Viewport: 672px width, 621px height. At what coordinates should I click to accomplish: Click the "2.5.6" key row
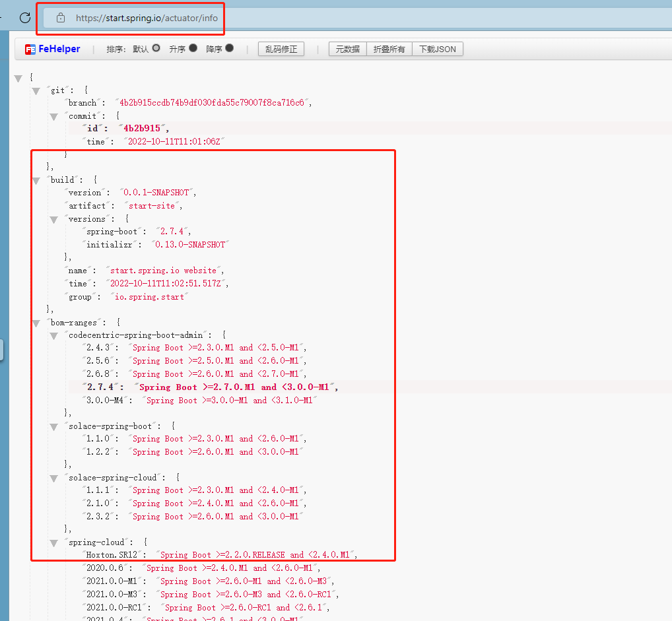[x=98, y=361]
